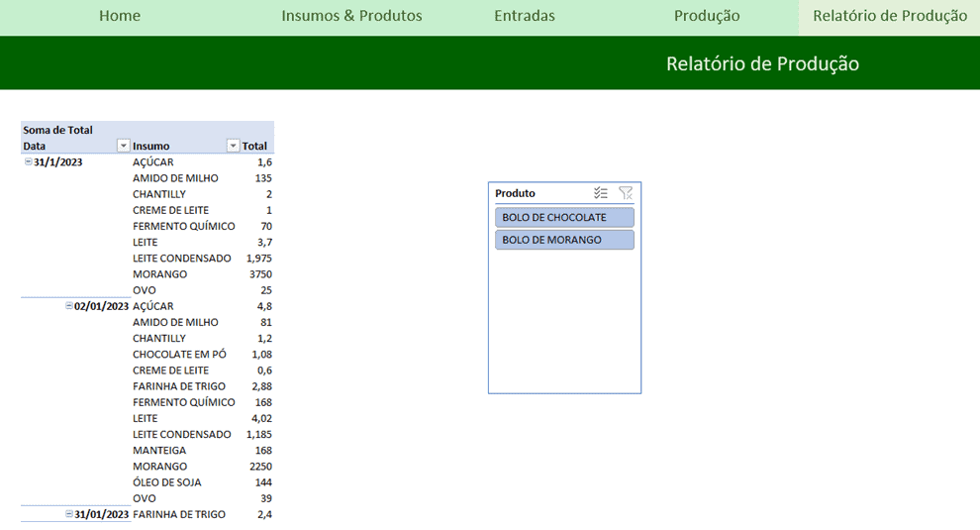Click the Produto slicer header
The image size is (980, 530).
point(516,193)
